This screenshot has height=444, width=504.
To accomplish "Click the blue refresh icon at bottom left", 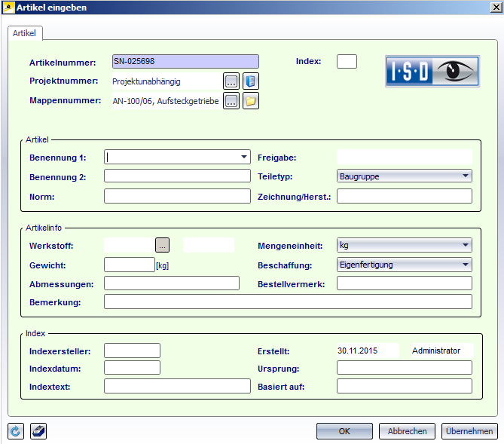I will (16, 431).
